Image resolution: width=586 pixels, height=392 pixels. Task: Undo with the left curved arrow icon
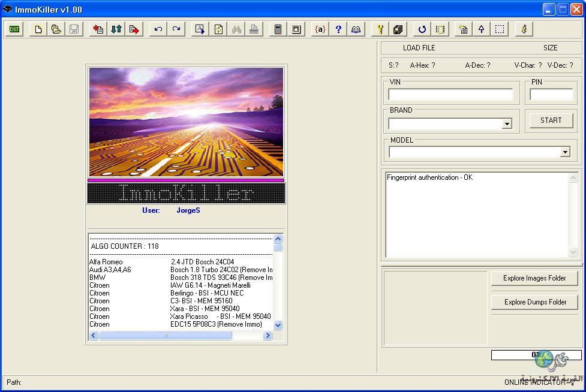tap(158, 29)
